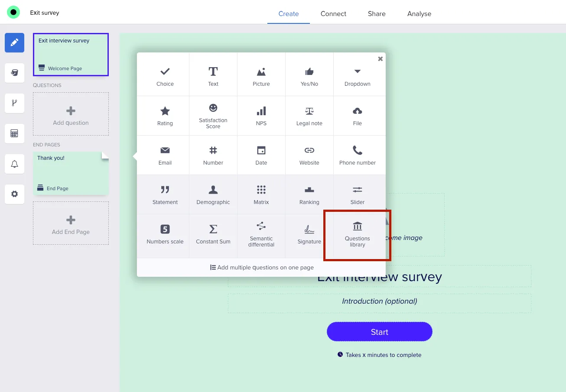Image resolution: width=566 pixels, height=392 pixels.
Task: Select the Thank you! End Page thumbnail
Action: 71,173
